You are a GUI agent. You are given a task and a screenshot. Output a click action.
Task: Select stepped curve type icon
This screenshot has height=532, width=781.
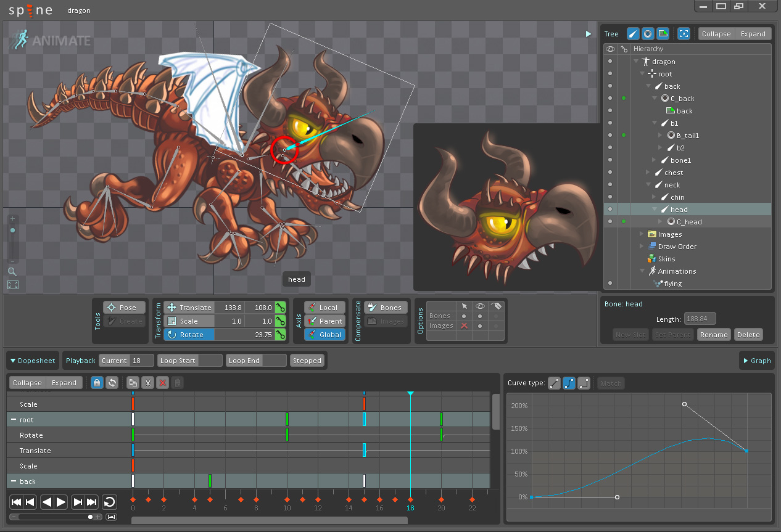pyautogui.click(x=584, y=383)
